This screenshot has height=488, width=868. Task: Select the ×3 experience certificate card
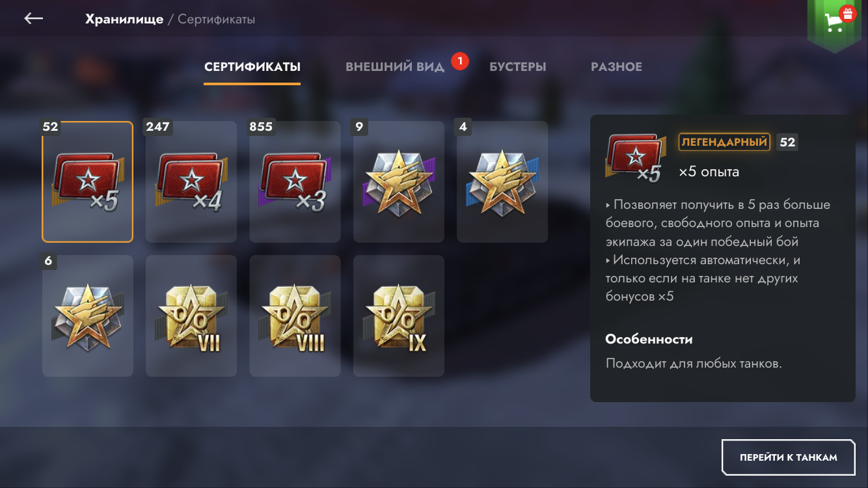click(x=295, y=182)
